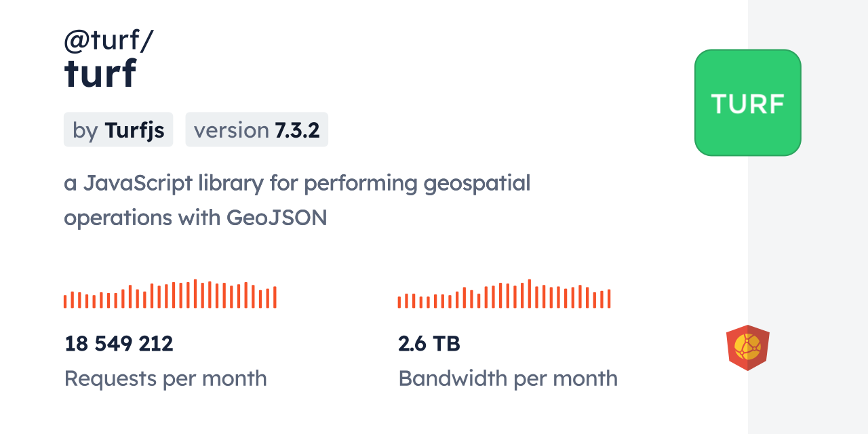Click the first bar of bandwidth chart
Image resolution: width=868 pixels, height=434 pixels.
399,302
